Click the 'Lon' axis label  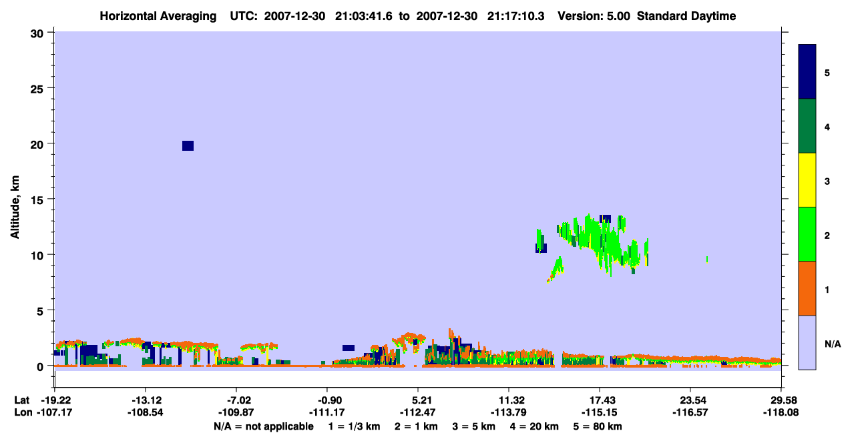pos(22,413)
